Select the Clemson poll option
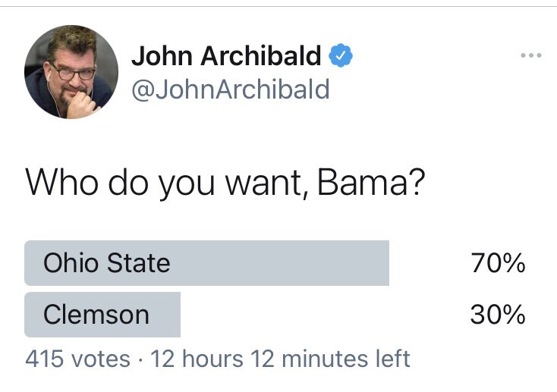 coord(102,314)
